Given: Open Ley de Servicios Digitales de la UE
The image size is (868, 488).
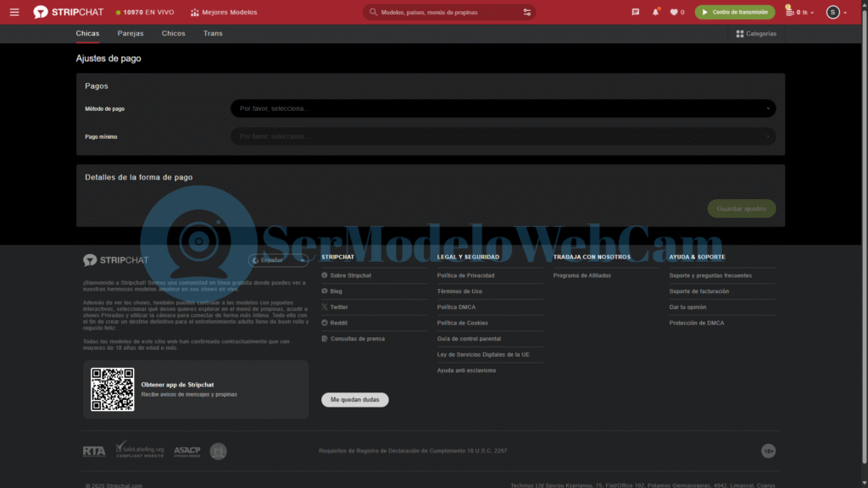Looking at the screenshot, I should click(x=483, y=355).
